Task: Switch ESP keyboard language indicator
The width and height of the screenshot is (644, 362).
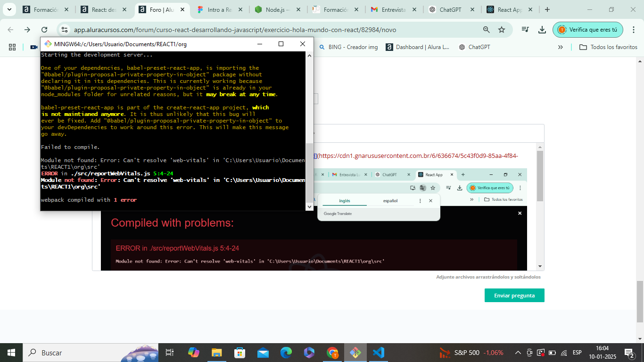Action: 577,353
